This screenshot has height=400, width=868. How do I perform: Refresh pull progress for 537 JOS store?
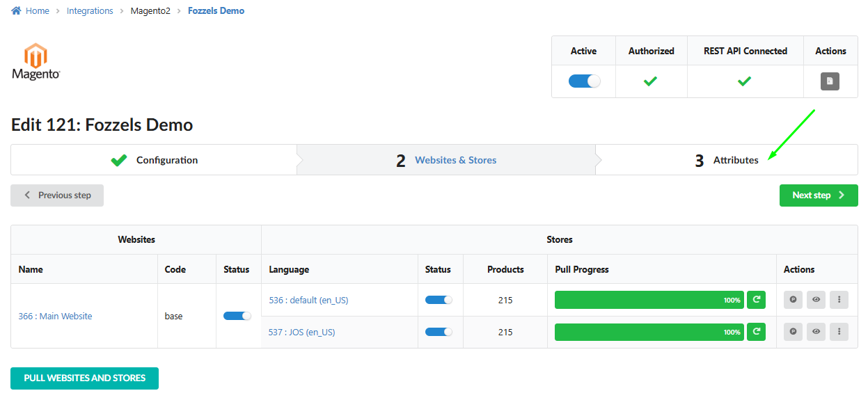pyautogui.click(x=756, y=332)
